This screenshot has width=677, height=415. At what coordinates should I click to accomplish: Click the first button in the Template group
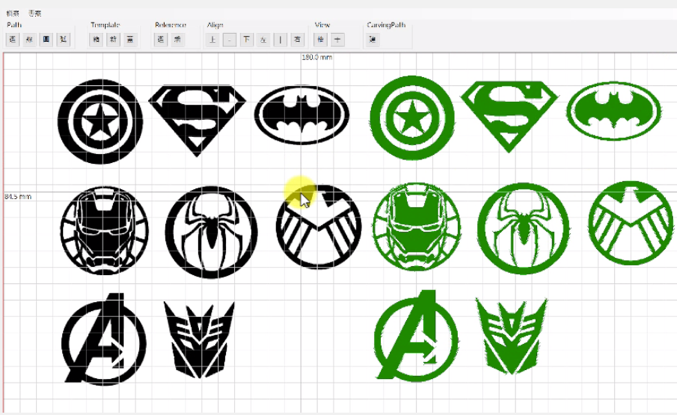(96, 40)
